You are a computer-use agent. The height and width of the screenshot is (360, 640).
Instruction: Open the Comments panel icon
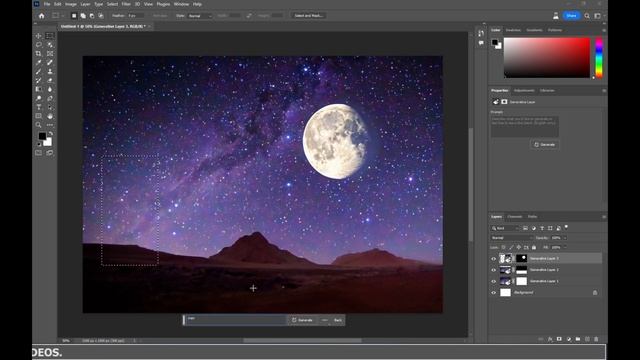[481, 43]
